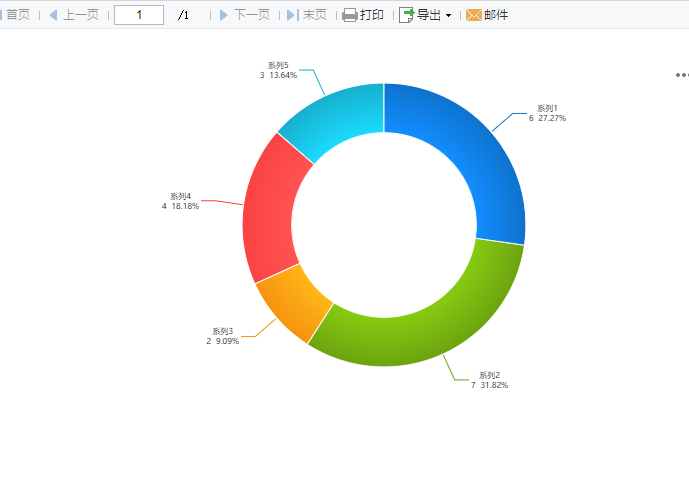Click the 打印 print label

[x=372, y=15]
